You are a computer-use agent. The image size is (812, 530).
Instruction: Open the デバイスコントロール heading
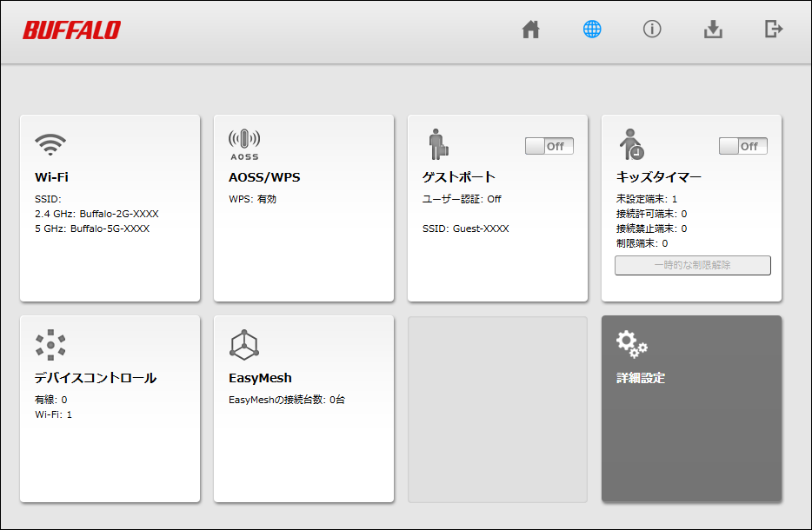tap(96, 378)
